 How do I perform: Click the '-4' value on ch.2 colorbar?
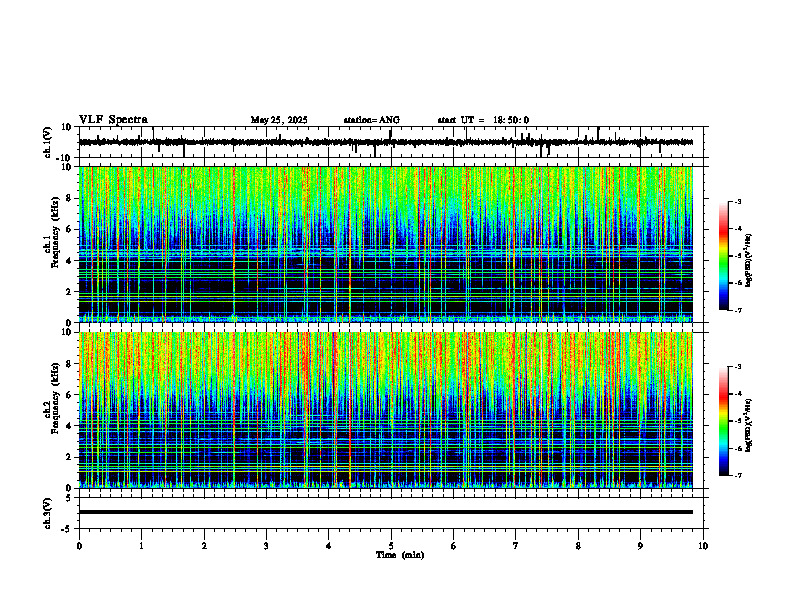pos(737,394)
